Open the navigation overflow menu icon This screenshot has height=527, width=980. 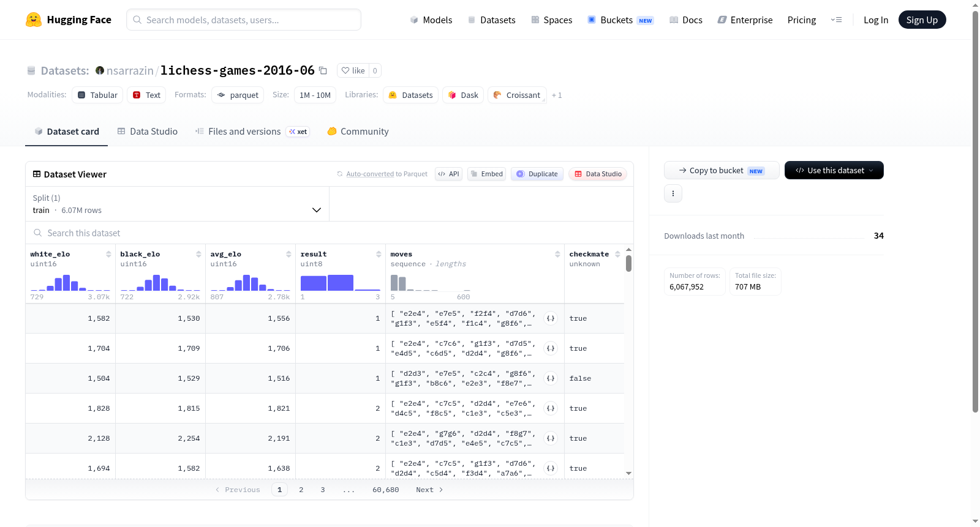click(836, 20)
